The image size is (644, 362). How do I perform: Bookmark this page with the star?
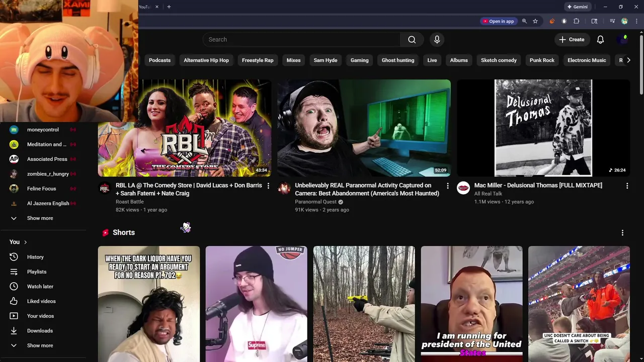(535, 21)
